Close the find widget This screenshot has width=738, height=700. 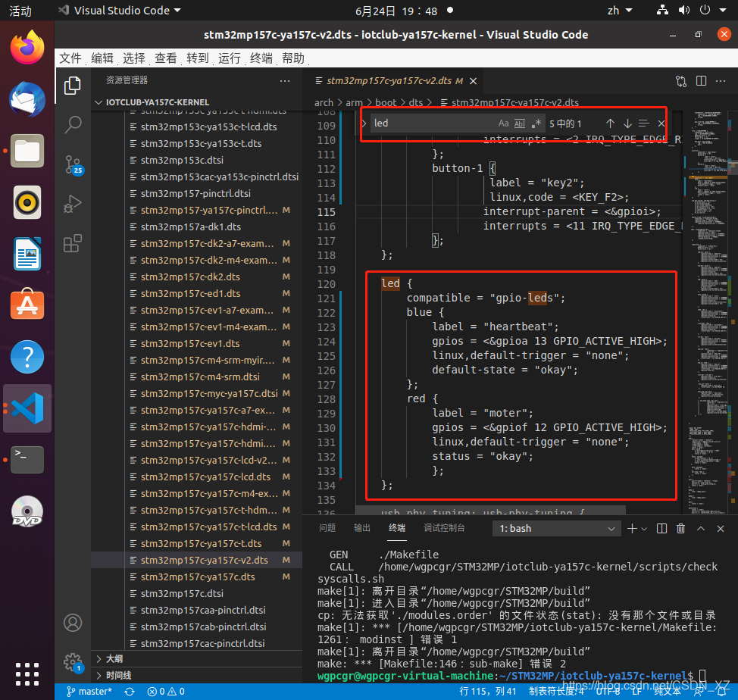coord(661,123)
